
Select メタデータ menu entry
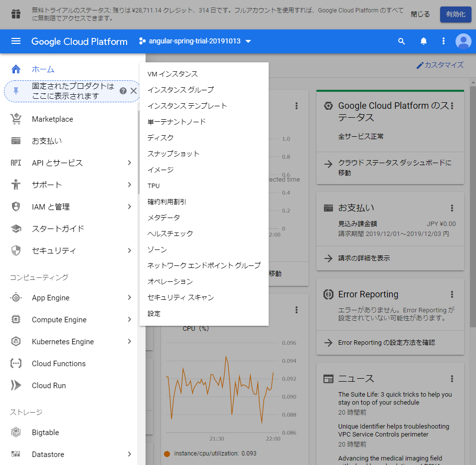[x=204, y=218]
